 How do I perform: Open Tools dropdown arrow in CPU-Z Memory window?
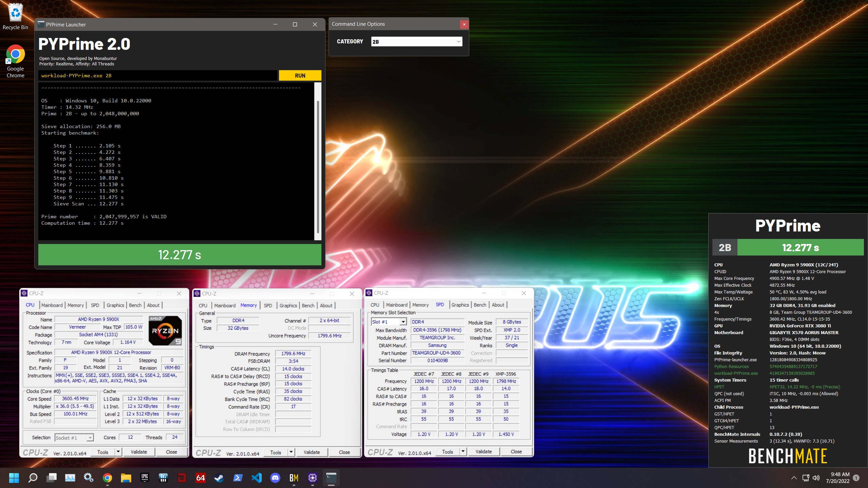point(291,452)
